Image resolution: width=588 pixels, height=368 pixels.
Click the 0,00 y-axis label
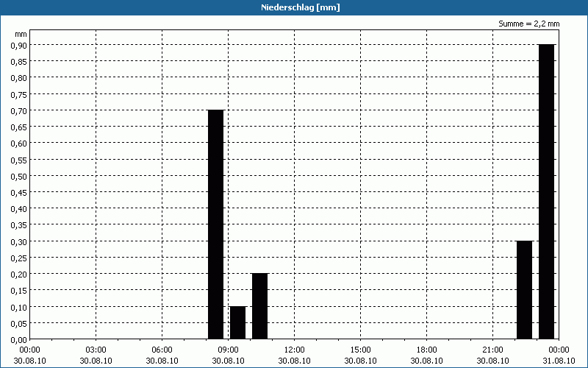(x=19, y=340)
